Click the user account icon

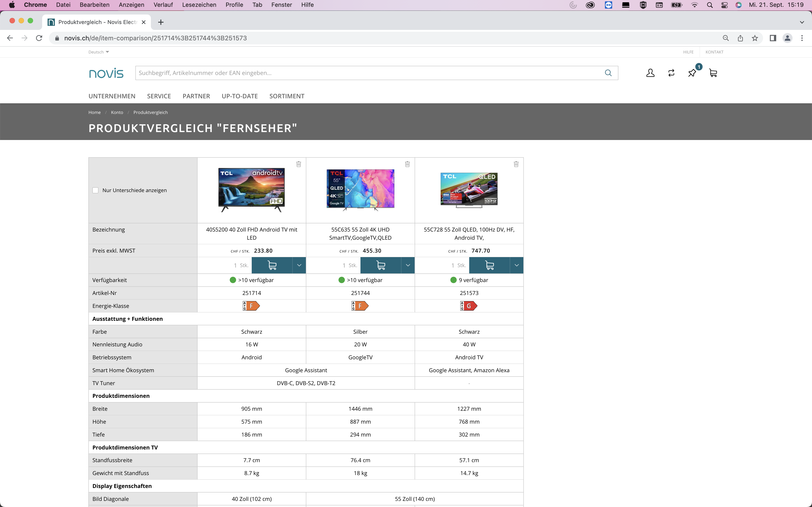tap(650, 73)
